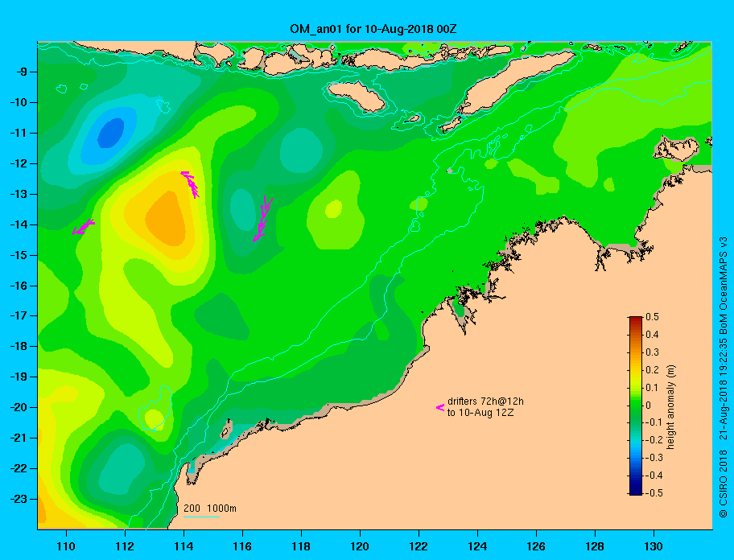Click the -0.3 tick label on the color bar
Viewport: 734px width, 560px height.
(654, 458)
